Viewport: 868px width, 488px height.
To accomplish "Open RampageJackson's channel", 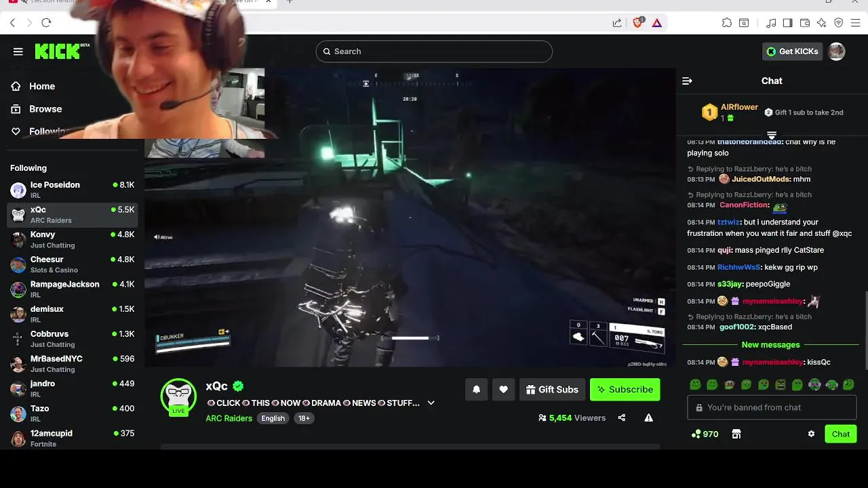I will coord(73,289).
